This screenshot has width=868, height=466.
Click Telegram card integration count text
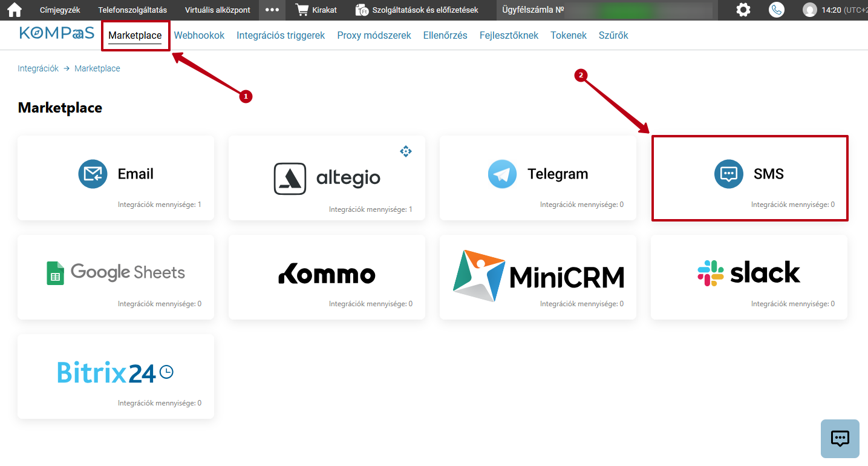(x=582, y=205)
